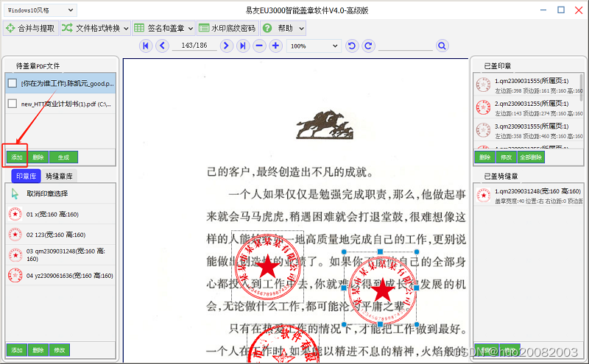Screen dimensions: 589x364
Task: Select file [你在为谁工作].陈凯元_good.p...
Action: (60, 83)
